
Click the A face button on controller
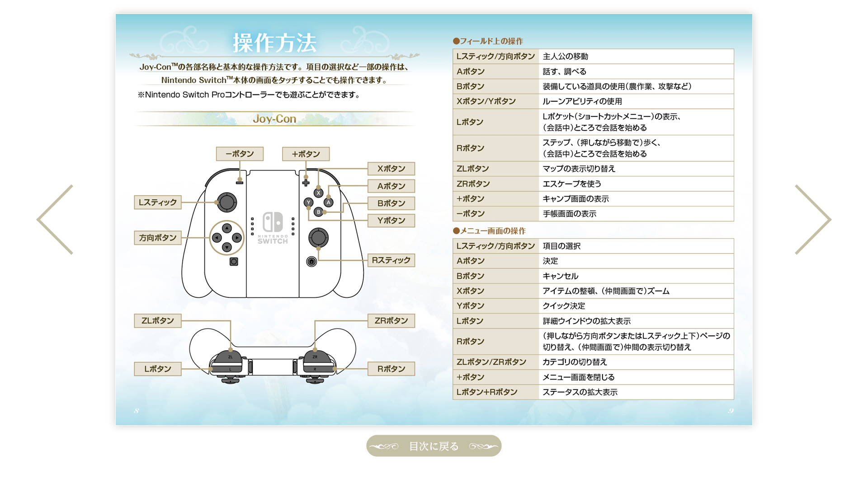(x=329, y=202)
